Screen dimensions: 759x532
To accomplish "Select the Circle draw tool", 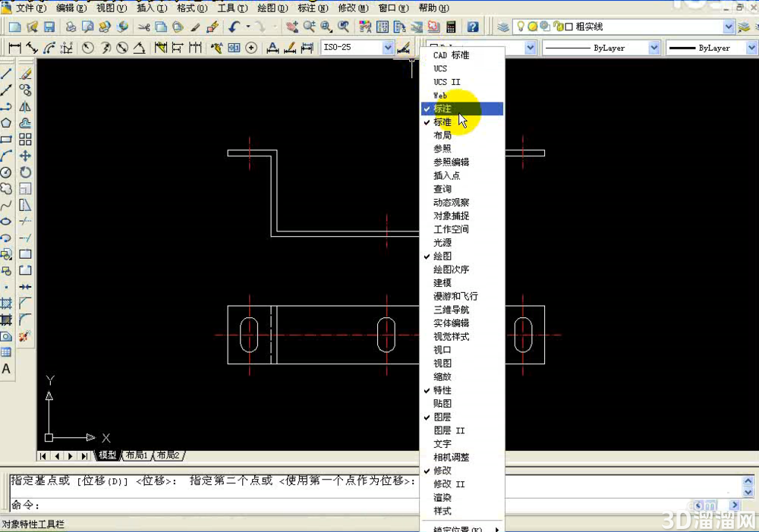I will (x=6, y=172).
